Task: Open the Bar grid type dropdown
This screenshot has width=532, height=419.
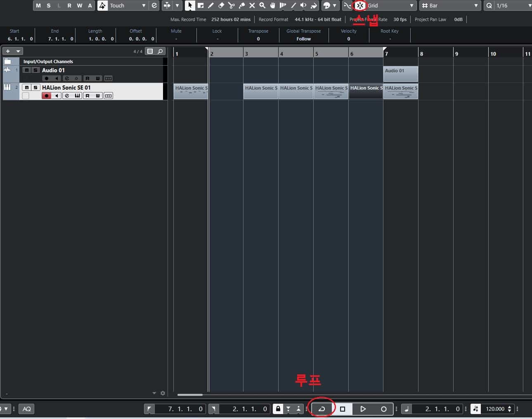Action: 450,5
